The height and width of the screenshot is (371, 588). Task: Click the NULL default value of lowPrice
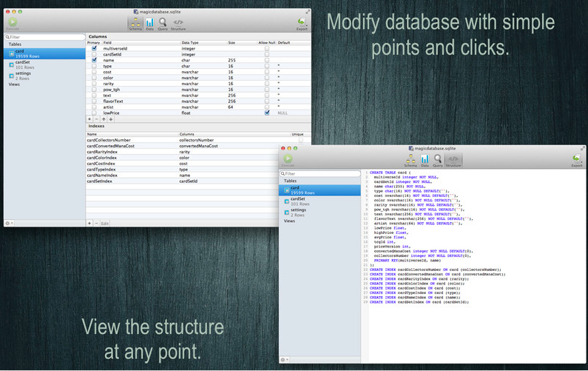pyautogui.click(x=283, y=113)
